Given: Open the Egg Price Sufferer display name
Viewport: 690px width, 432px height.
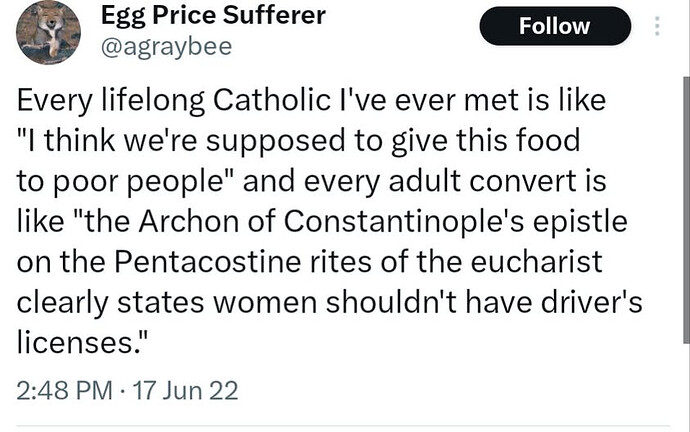Looking at the screenshot, I should tap(214, 16).
